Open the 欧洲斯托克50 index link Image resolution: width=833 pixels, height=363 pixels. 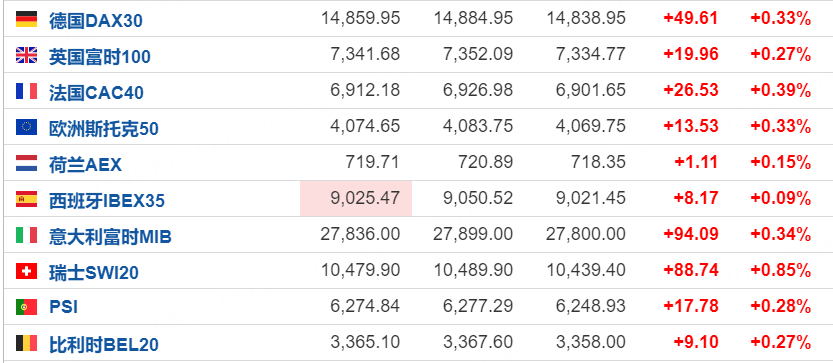pyautogui.click(x=104, y=129)
